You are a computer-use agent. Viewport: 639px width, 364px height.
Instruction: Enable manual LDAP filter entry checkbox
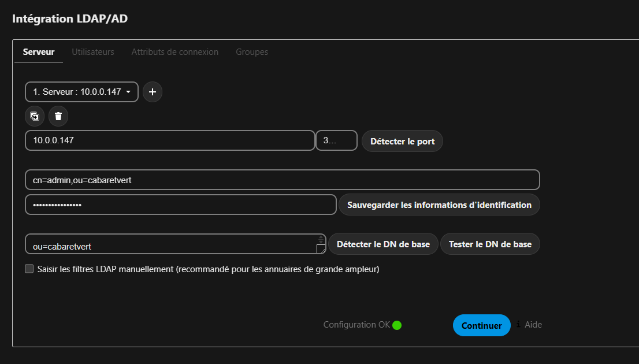(29, 269)
